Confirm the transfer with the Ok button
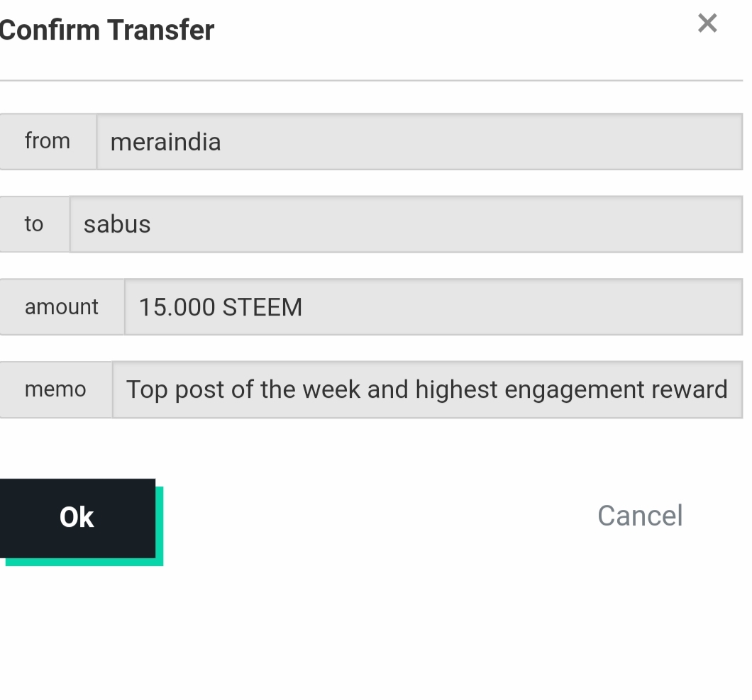 click(77, 518)
